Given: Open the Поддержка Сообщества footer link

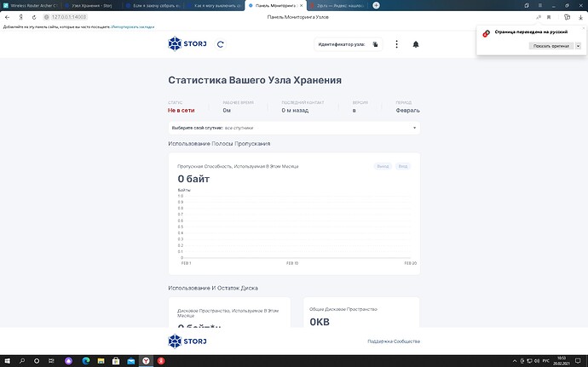Looking at the screenshot, I should (393, 341).
